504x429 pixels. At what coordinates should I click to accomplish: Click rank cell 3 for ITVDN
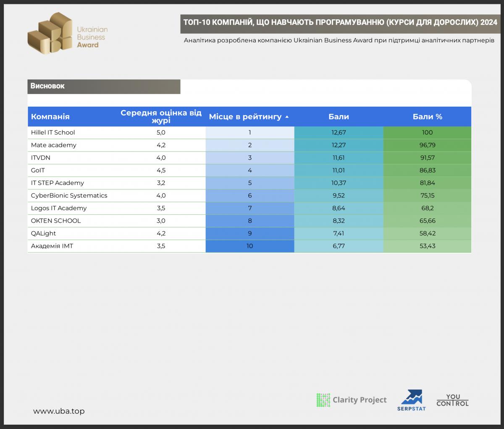click(250, 158)
